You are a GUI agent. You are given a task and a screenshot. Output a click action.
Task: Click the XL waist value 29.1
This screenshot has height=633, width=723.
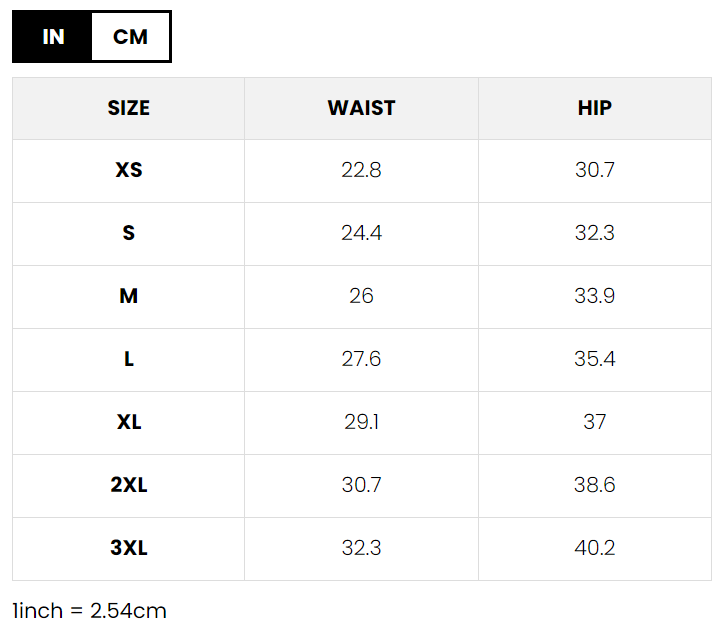click(361, 422)
